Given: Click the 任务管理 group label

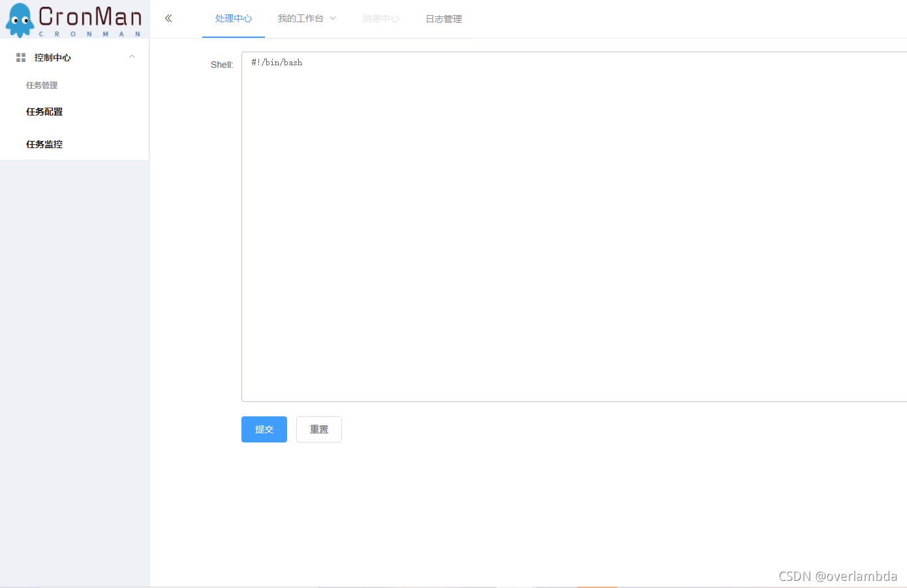Looking at the screenshot, I should (x=42, y=85).
